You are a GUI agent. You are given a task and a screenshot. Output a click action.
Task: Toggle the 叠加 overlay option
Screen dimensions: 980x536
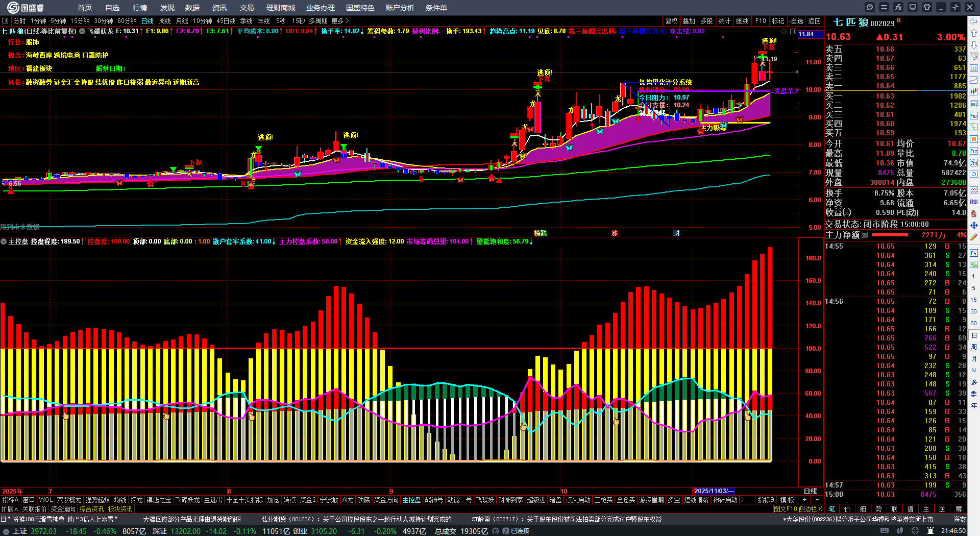click(689, 21)
